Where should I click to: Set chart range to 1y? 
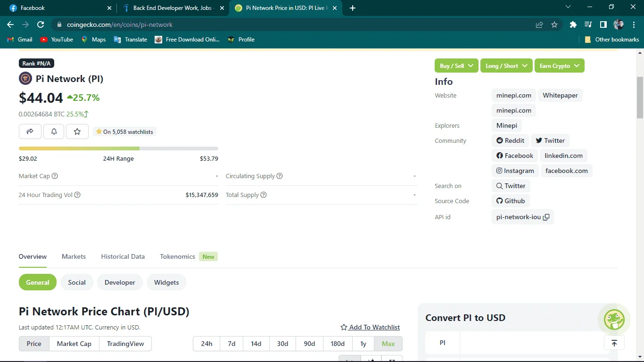tap(363, 344)
